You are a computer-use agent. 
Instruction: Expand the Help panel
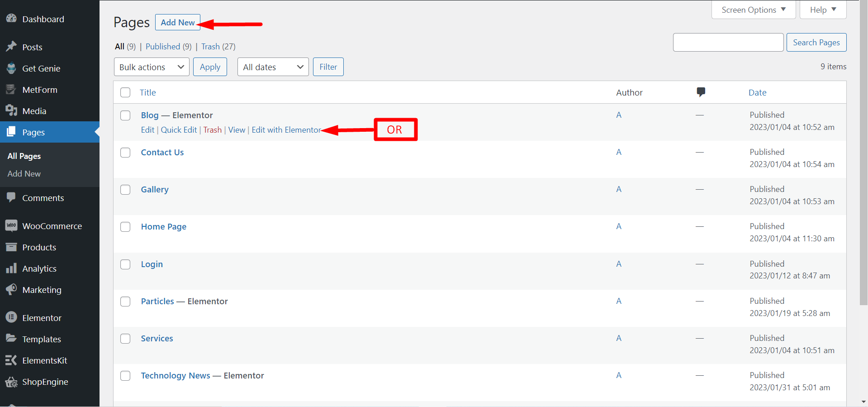(x=823, y=10)
